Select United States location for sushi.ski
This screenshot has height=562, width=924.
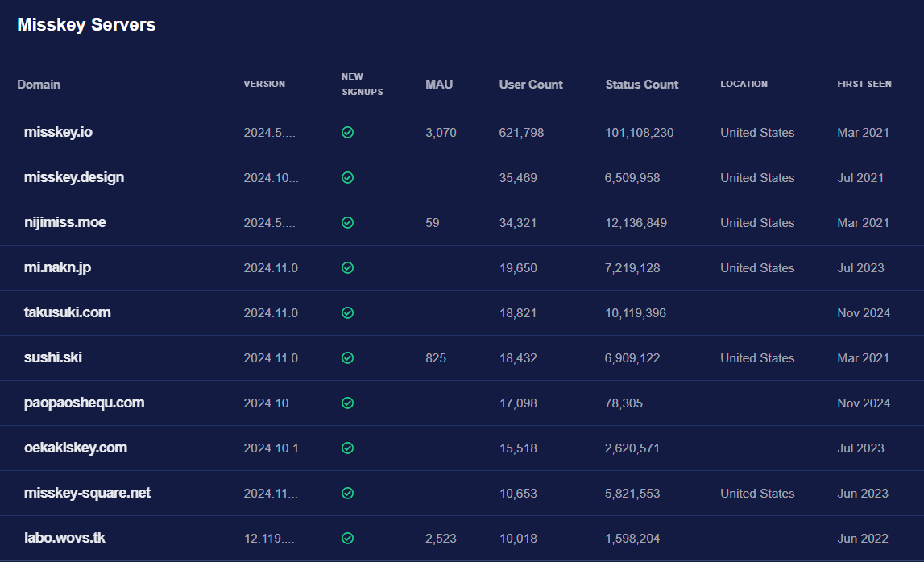tap(757, 357)
